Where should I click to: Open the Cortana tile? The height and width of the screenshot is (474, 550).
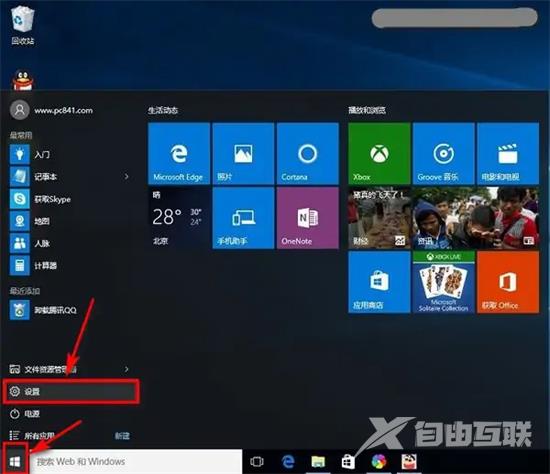click(308, 154)
